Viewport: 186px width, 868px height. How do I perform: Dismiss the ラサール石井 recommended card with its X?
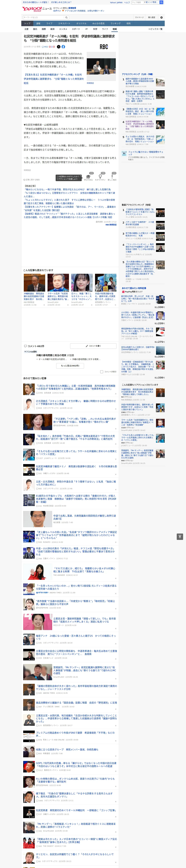(x=68, y=305)
